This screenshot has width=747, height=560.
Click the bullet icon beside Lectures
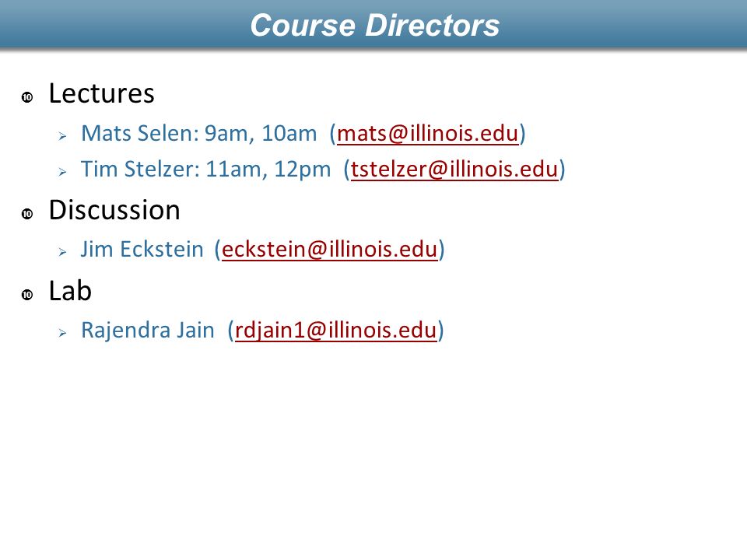coord(27,97)
